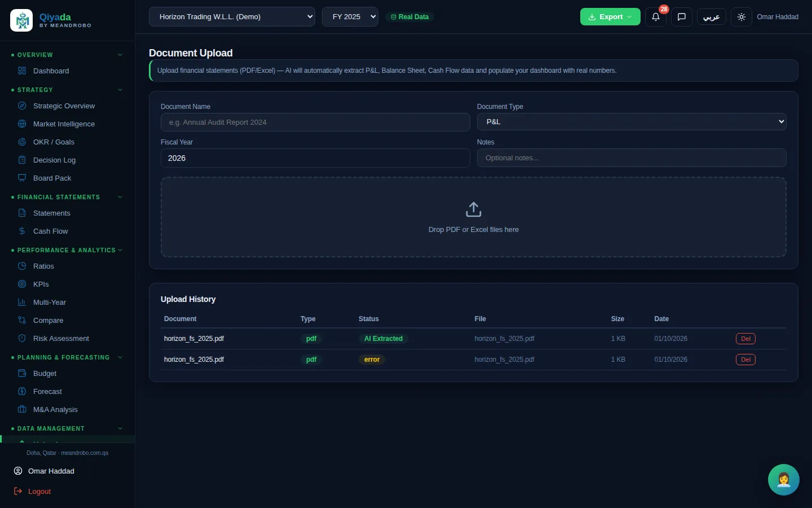The image size is (812, 508).
Task: Click the Market Intelligence globe icon
Action: pos(22,124)
